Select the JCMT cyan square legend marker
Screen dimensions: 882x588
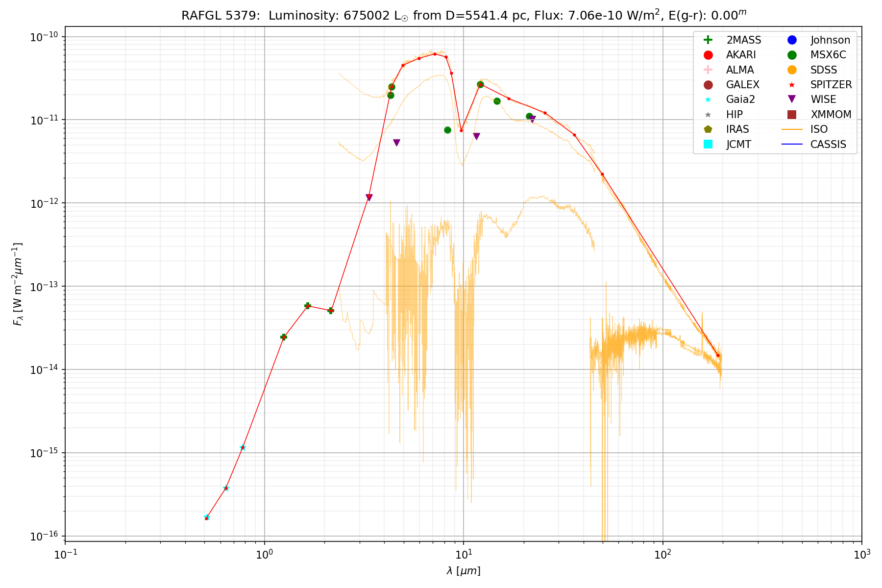[x=708, y=144]
